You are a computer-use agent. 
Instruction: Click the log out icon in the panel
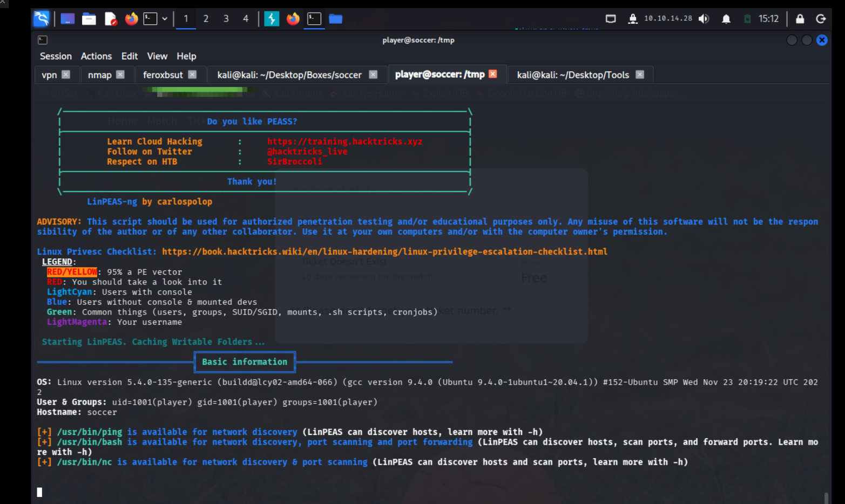pyautogui.click(x=821, y=19)
